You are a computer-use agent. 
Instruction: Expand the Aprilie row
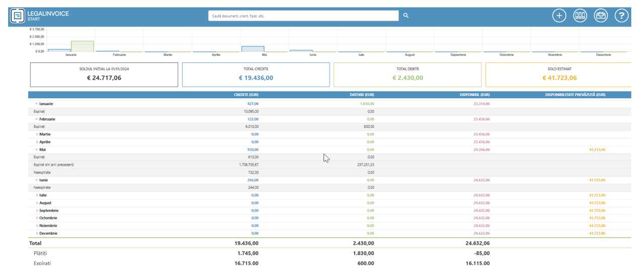[x=37, y=142]
